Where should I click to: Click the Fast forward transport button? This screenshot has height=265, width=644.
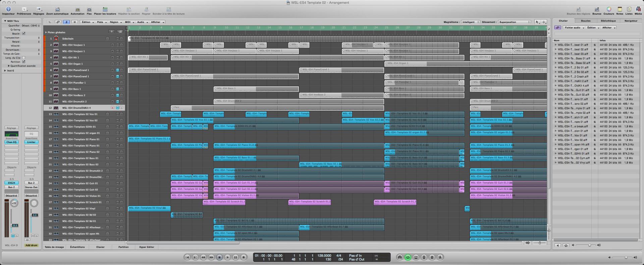point(211,257)
